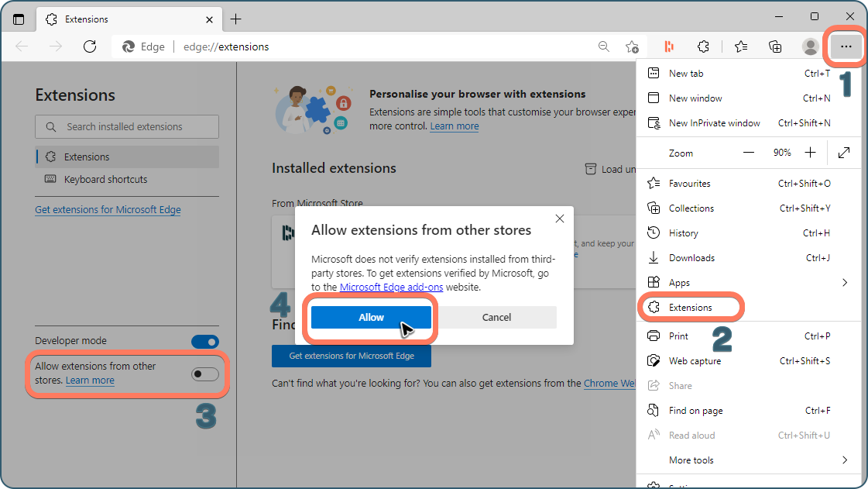The height and width of the screenshot is (489, 868).
Task: Click the orange extension icon in toolbar
Action: click(669, 46)
